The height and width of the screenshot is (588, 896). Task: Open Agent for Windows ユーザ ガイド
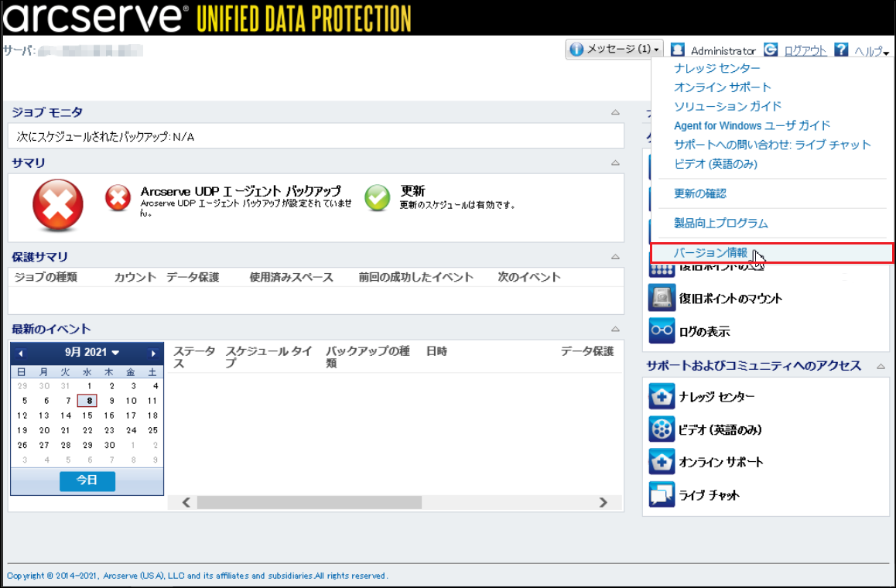[x=752, y=125]
